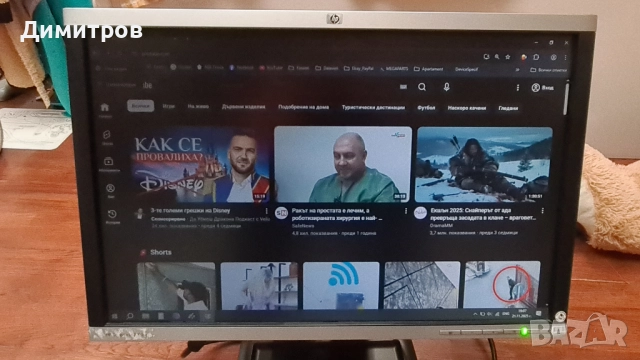
Task: Click the orange extension icon in the toolbar
Action: 524,57
